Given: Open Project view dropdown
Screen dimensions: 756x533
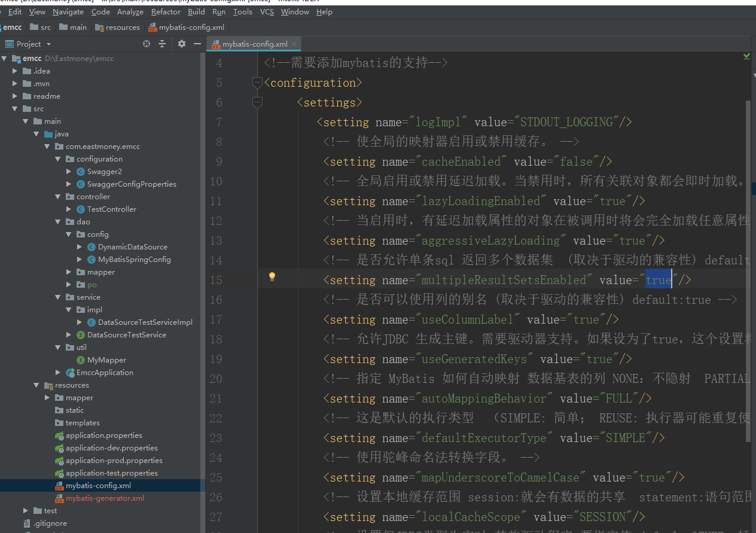Looking at the screenshot, I should 48,44.
